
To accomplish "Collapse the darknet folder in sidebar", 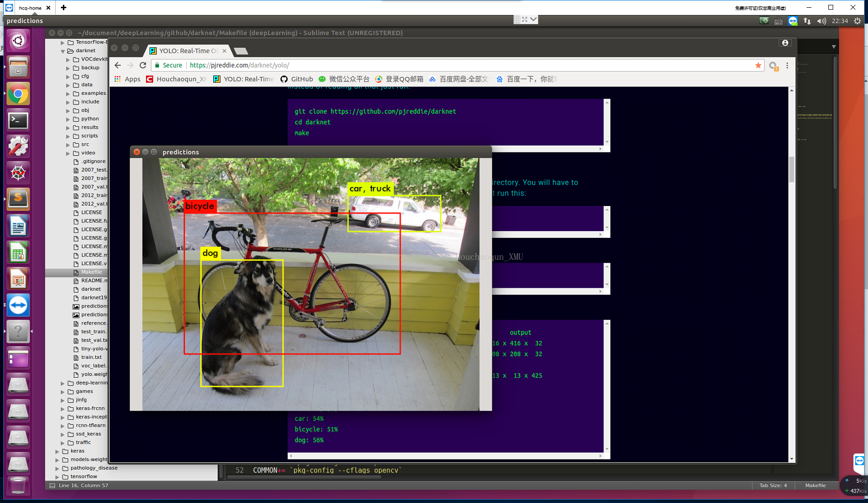I will [x=62, y=51].
